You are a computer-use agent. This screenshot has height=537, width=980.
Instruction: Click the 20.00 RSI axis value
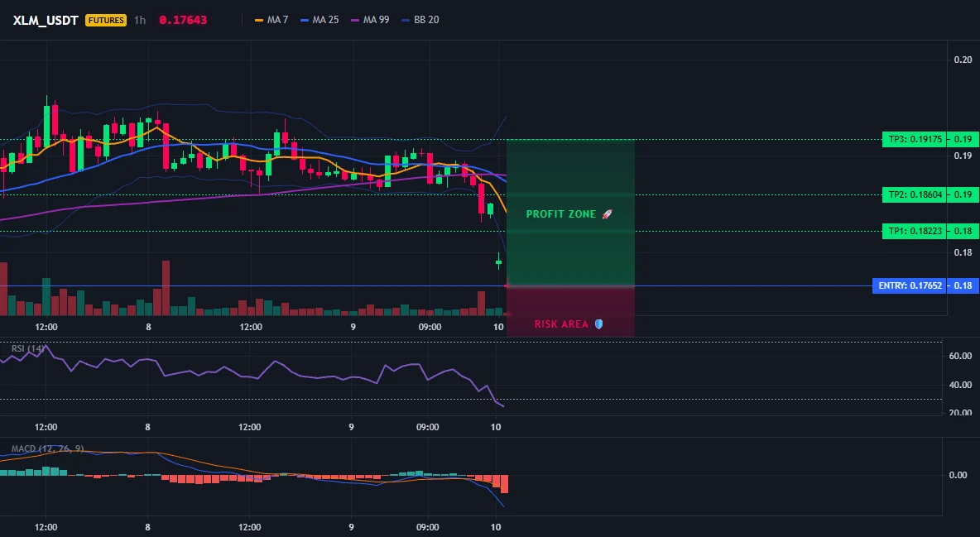pyautogui.click(x=960, y=412)
